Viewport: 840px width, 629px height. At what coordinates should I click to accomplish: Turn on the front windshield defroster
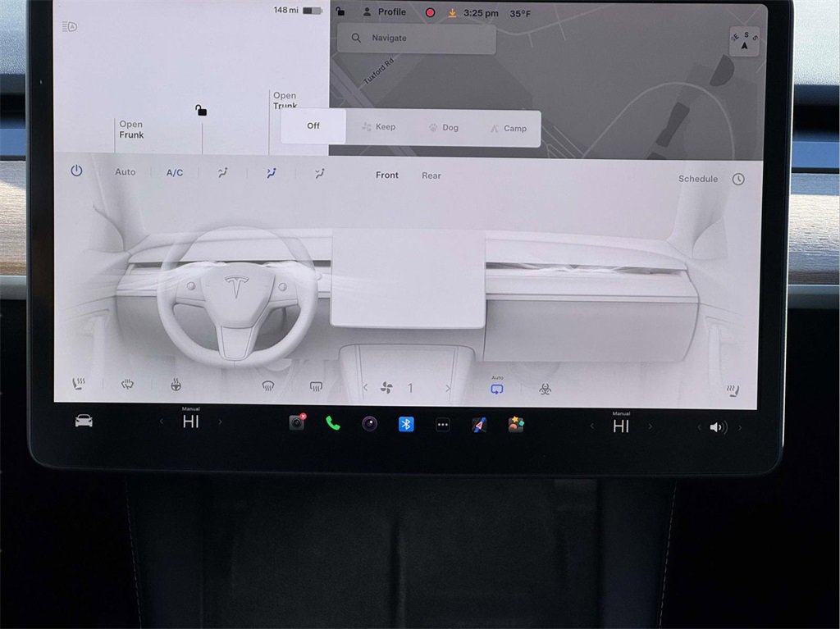coord(268,386)
